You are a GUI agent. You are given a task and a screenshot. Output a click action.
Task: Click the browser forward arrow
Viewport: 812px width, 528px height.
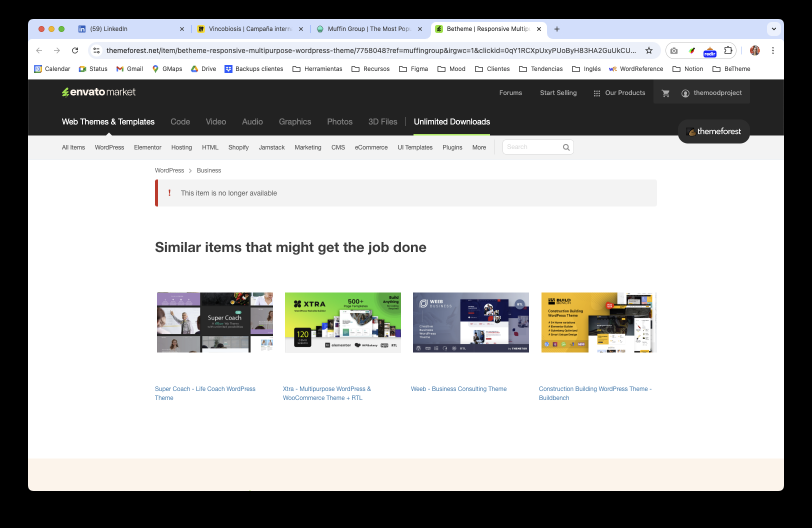tap(57, 50)
